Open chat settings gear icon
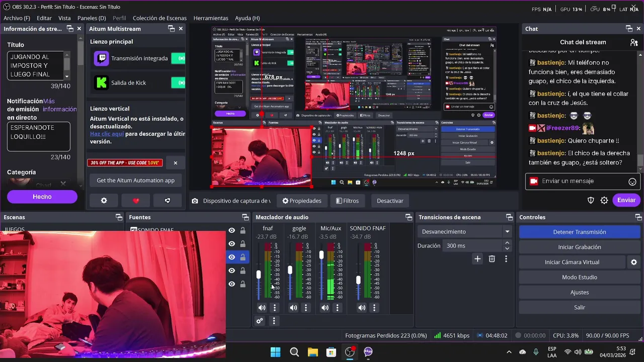The width and height of the screenshot is (644, 362). coord(604,200)
